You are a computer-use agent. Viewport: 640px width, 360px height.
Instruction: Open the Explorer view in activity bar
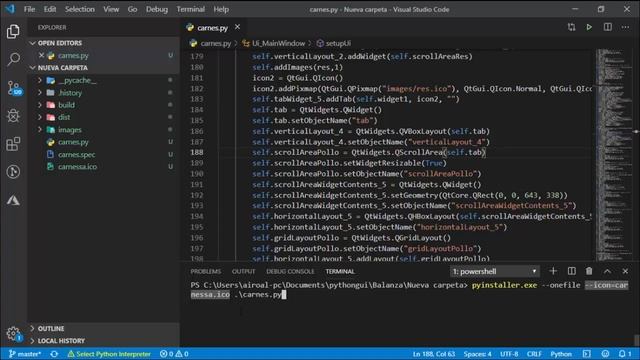click(13, 31)
